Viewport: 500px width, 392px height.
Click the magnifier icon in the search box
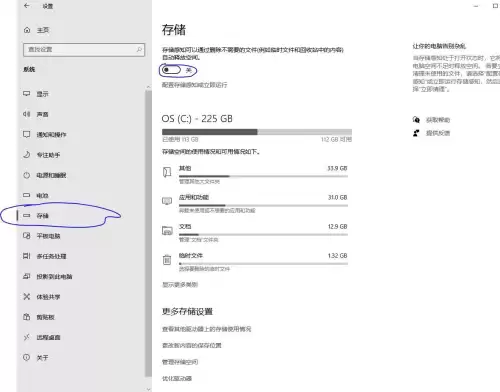click(139, 49)
